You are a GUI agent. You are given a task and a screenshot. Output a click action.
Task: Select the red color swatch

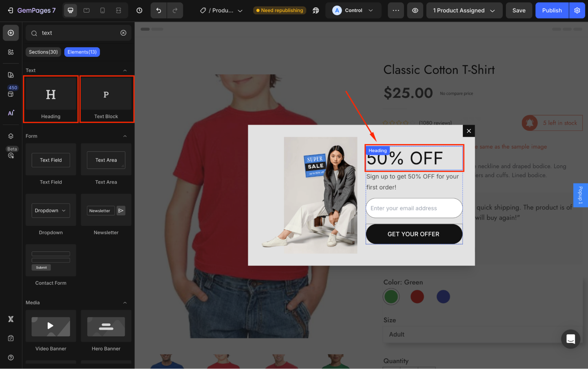(417, 296)
